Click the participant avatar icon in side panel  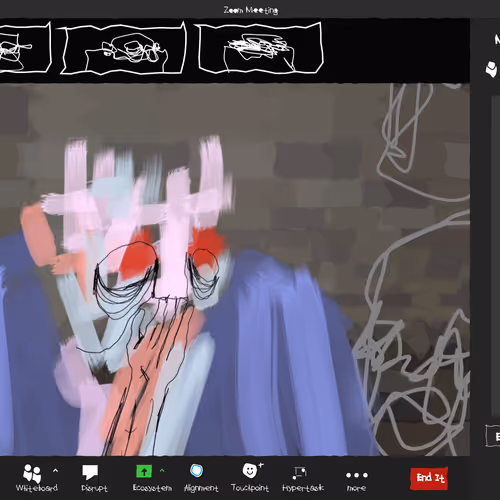(x=492, y=69)
